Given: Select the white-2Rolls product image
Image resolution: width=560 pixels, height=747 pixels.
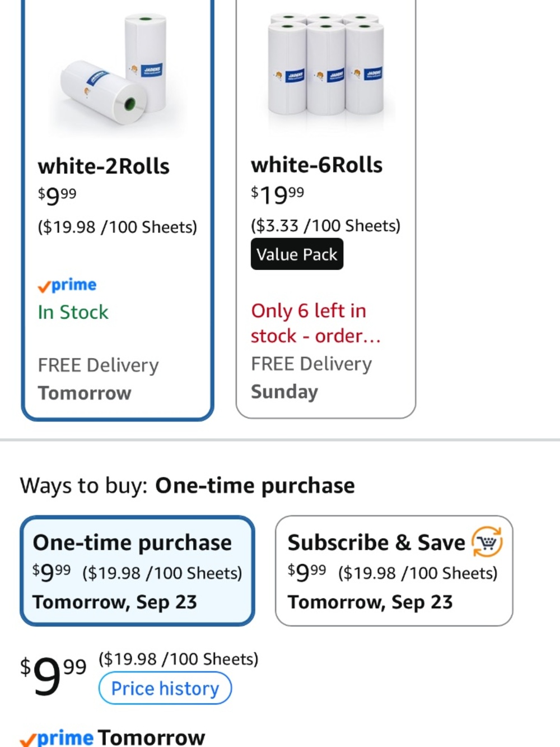Looking at the screenshot, I should (116, 73).
